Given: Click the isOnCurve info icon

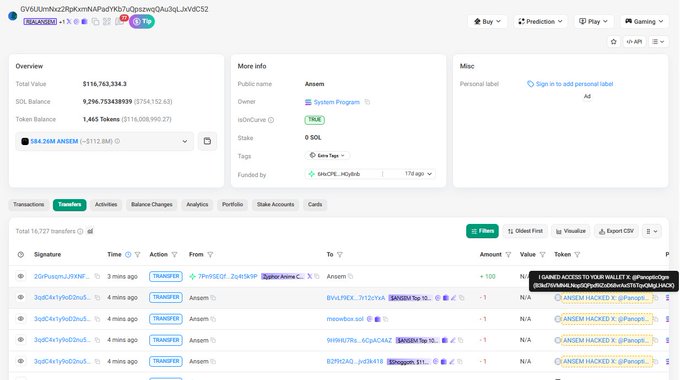Looking at the screenshot, I should pos(271,120).
